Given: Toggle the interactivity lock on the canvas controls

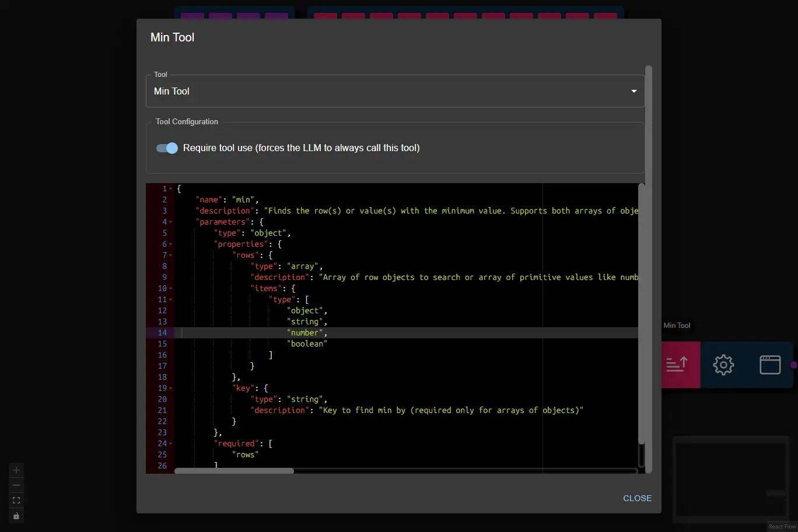Looking at the screenshot, I should tap(16, 516).
